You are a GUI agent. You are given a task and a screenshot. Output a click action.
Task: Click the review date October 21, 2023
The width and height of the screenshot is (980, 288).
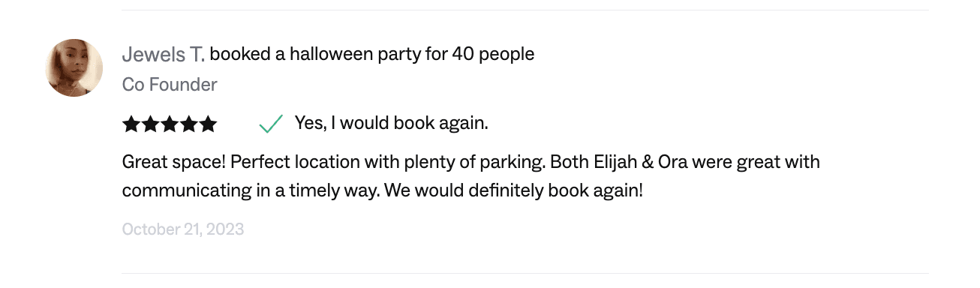(183, 229)
